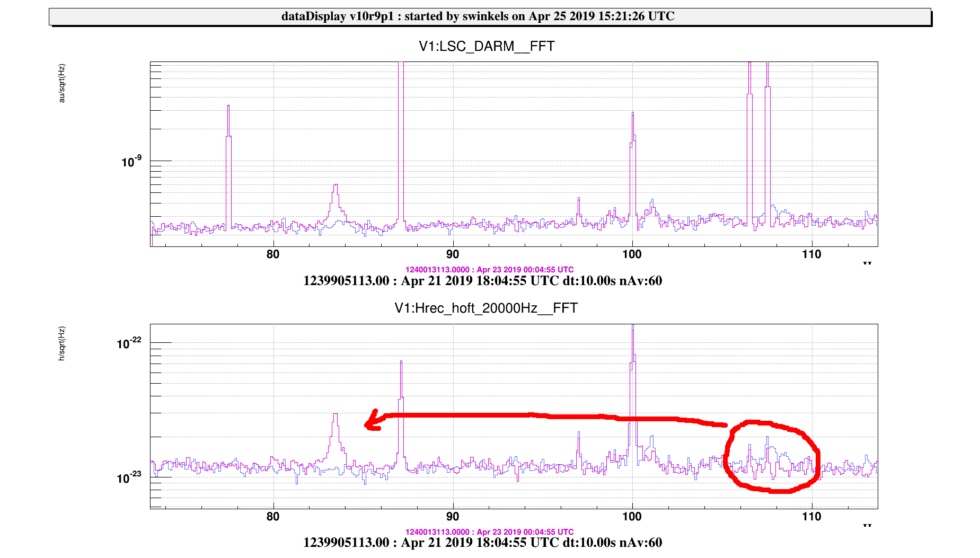Viewport: 980px width, 558px height.
Task: Click the 10^-9 y-axis tick label
Action: pos(131,162)
